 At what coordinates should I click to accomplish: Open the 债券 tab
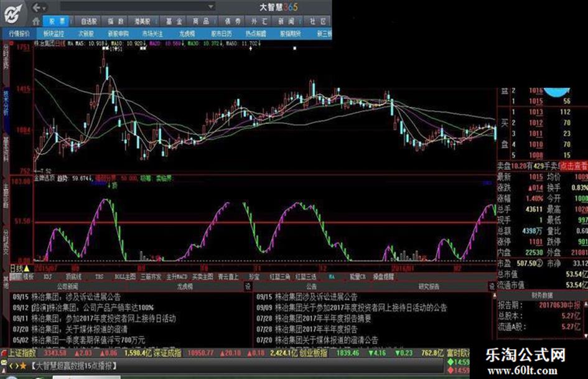(233, 21)
